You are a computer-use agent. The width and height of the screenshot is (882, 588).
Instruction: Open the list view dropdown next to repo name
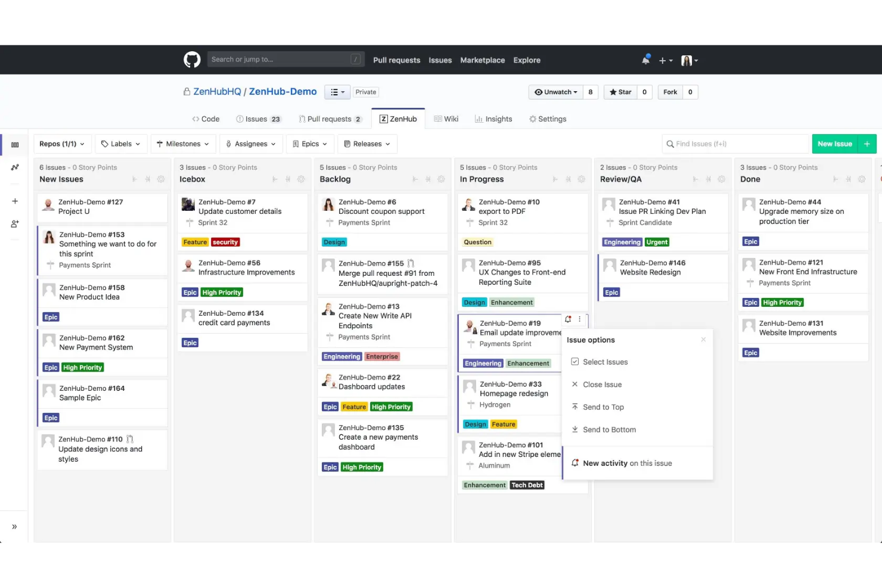tap(337, 92)
